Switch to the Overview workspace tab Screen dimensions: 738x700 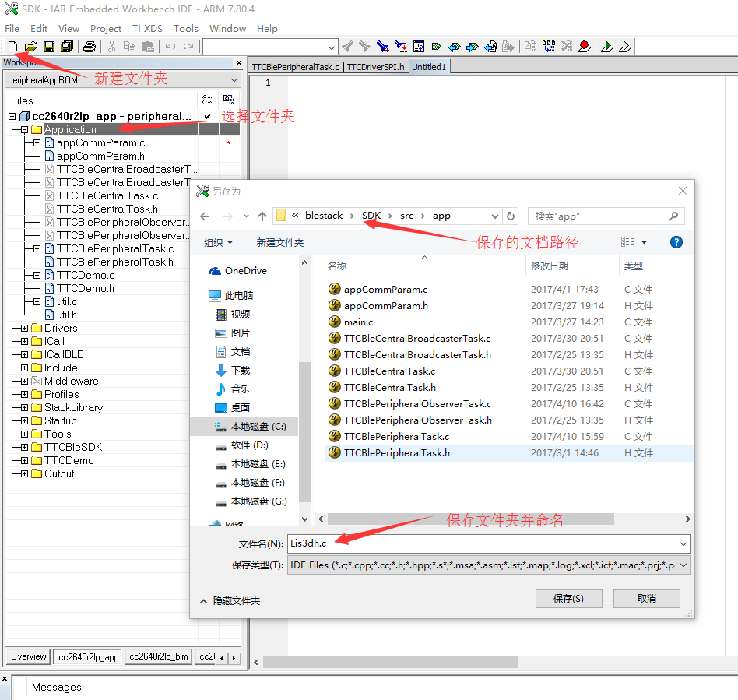point(29,656)
